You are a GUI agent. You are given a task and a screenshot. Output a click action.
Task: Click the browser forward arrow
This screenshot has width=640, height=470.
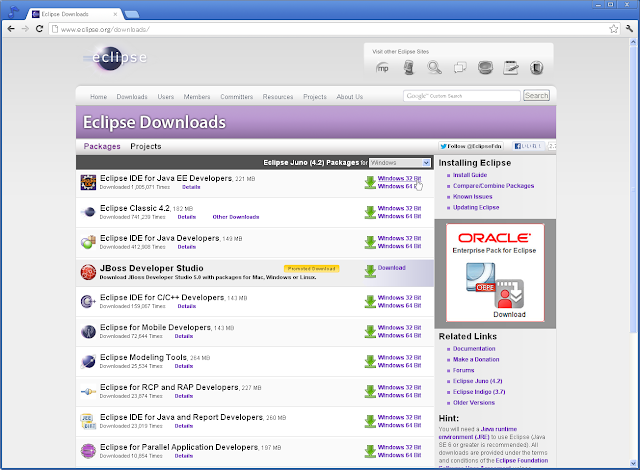click(25, 29)
